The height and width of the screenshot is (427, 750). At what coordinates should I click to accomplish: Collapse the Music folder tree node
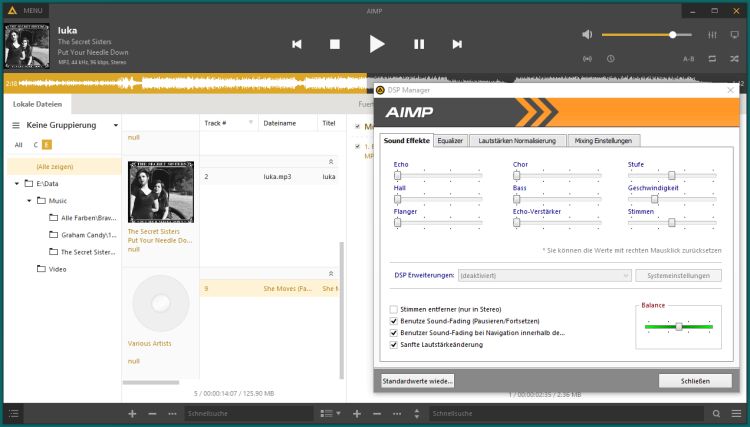point(28,201)
